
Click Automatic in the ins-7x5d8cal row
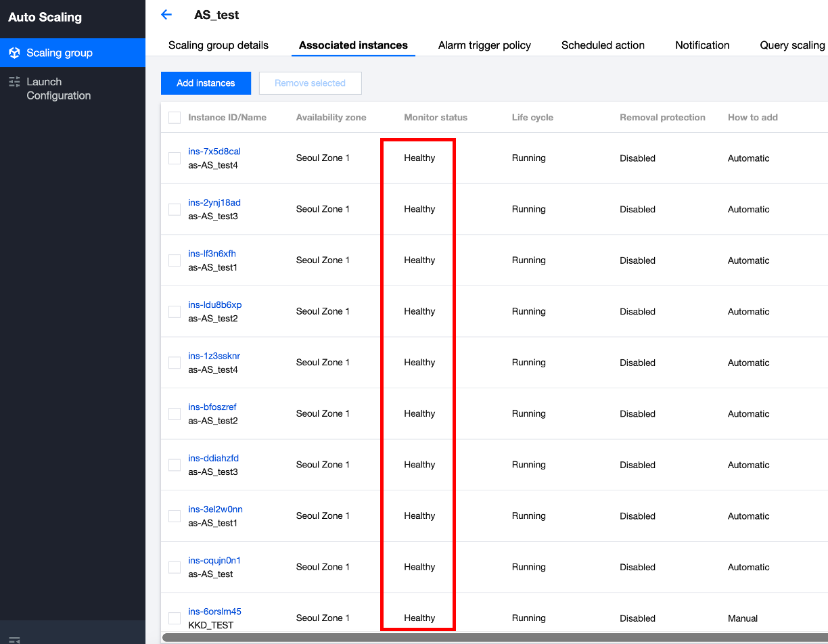click(749, 158)
